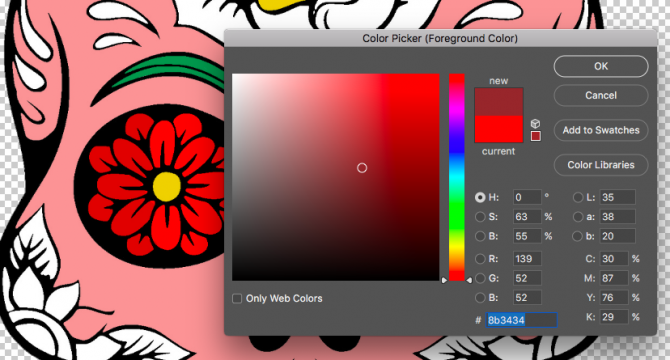Select the S saturation radio button
Image resolution: width=670 pixels, height=360 pixels.
click(480, 217)
